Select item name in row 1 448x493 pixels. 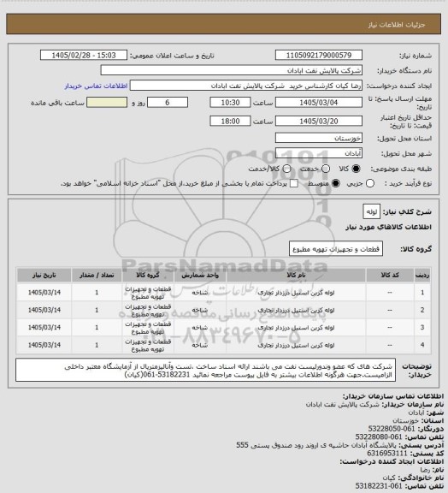click(296, 293)
